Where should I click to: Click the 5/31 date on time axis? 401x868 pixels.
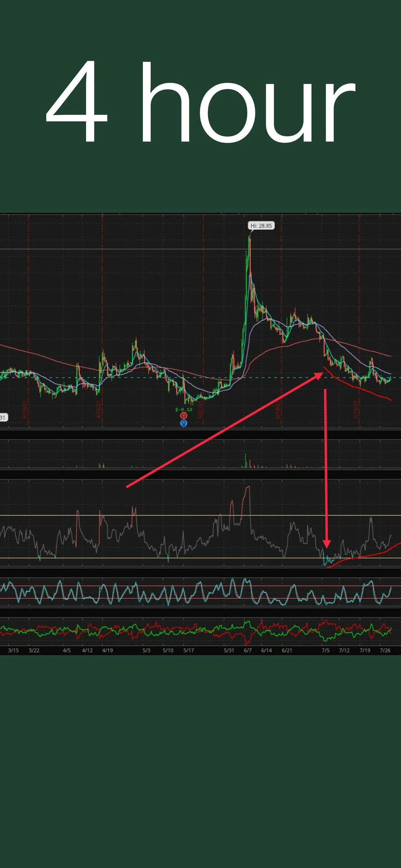229,650
